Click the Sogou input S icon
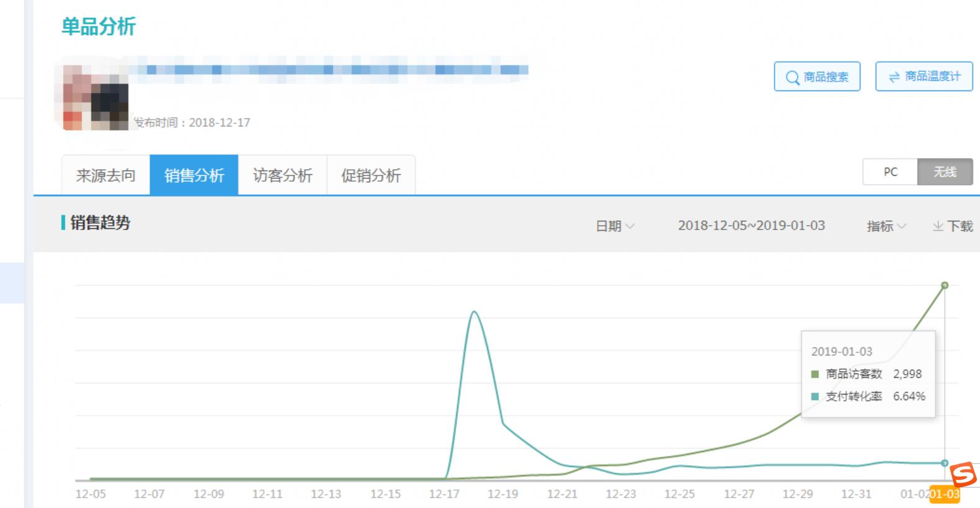The width and height of the screenshot is (980, 508). point(963,475)
